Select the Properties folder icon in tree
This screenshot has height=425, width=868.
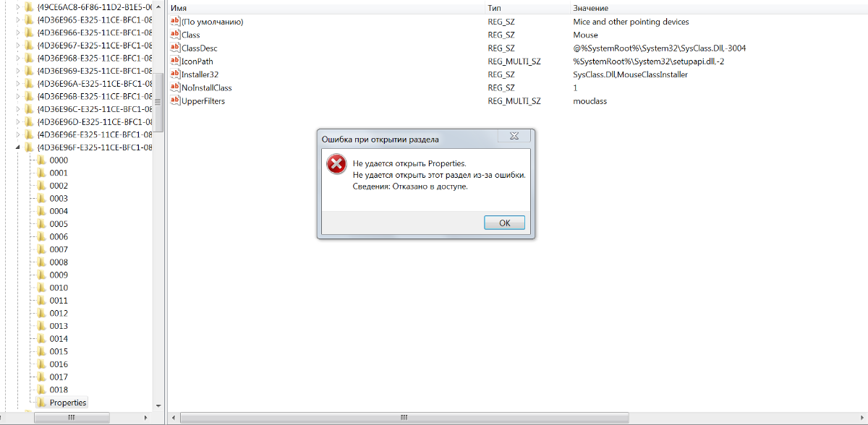point(42,403)
